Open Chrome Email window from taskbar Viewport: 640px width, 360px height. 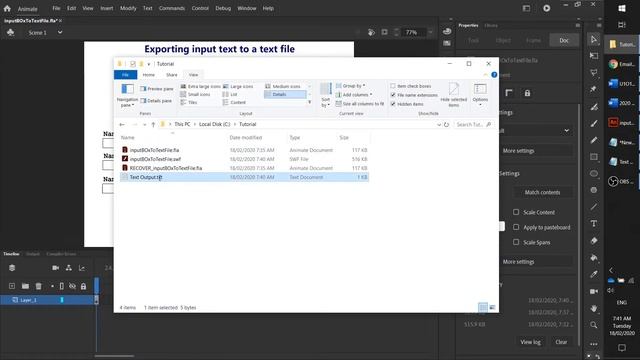(x=621, y=64)
